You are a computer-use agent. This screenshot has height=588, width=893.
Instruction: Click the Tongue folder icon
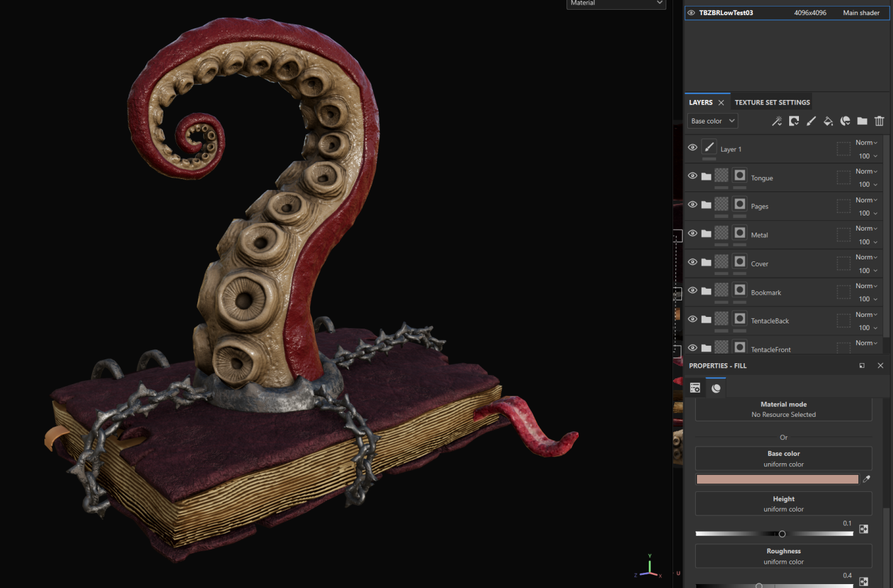(706, 176)
